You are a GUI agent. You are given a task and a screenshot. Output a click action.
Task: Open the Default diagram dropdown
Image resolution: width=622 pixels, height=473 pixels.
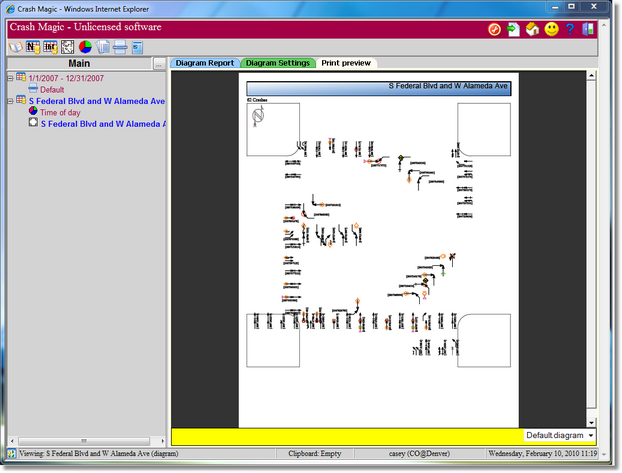[x=591, y=436]
